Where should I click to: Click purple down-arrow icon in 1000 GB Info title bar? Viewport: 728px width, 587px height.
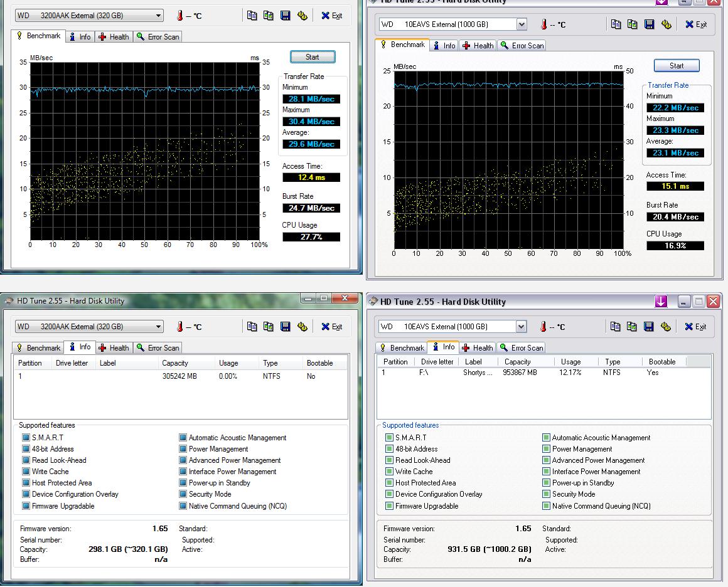[x=661, y=302]
